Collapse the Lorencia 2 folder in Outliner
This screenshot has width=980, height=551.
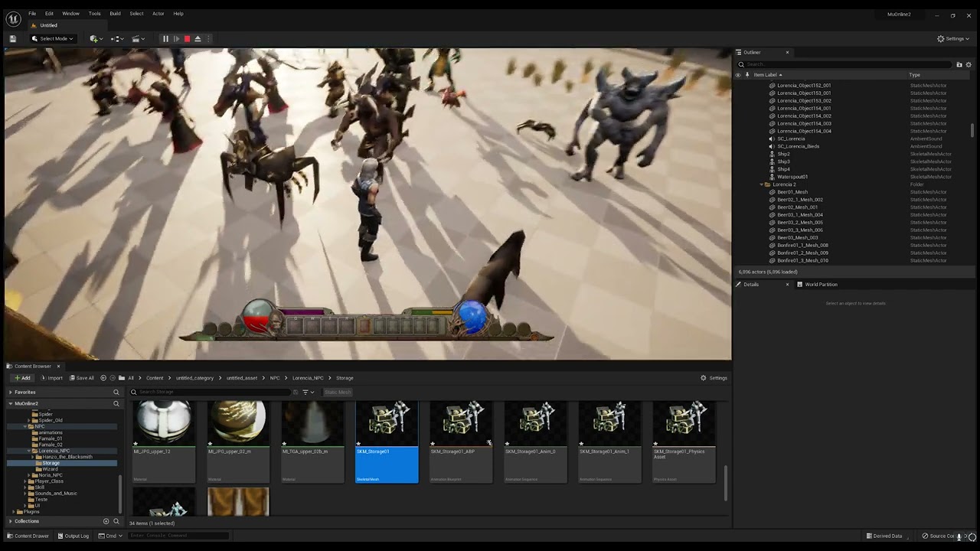click(763, 184)
